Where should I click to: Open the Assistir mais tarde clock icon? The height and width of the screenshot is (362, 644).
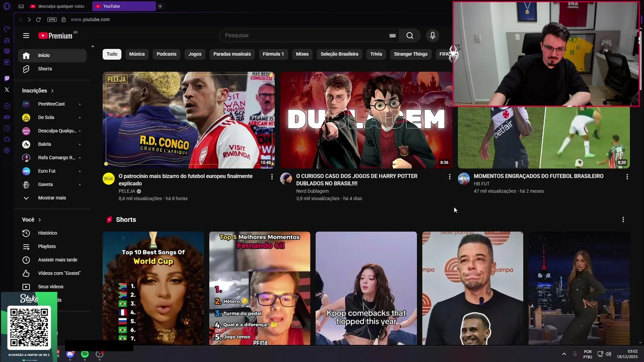(26, 260)
